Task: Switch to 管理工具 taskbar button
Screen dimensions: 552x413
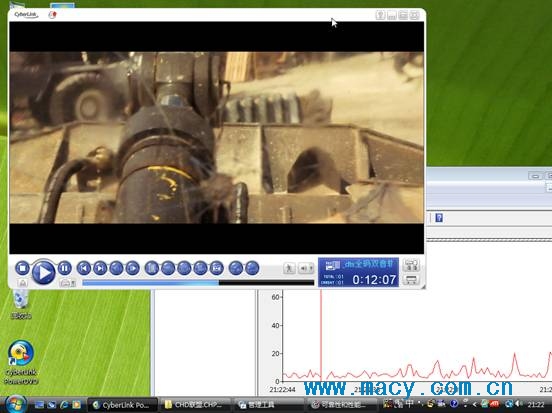Action: (x=269, y=405)
